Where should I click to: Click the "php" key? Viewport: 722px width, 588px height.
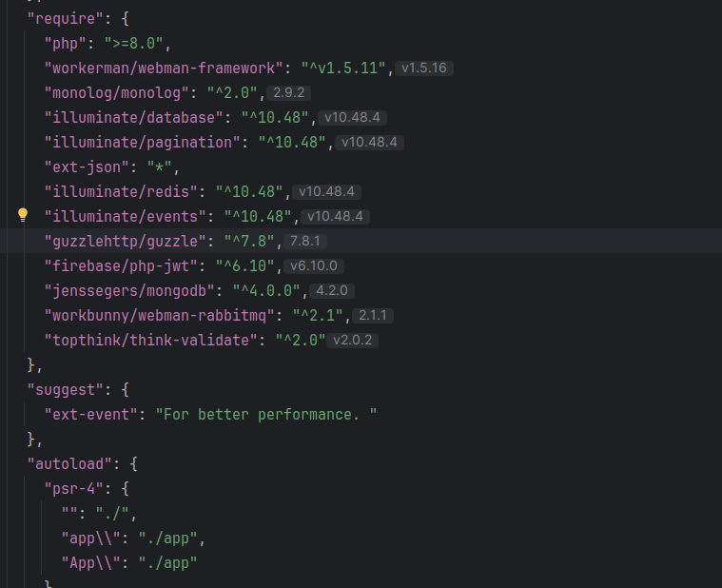[x=66, y=44]
